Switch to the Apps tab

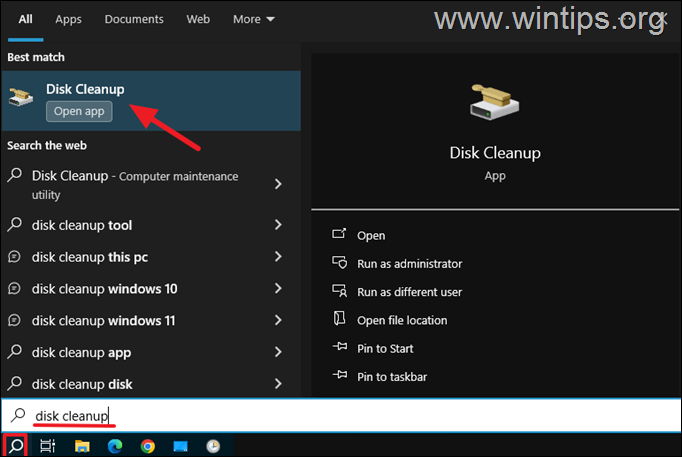click(68, 19)
